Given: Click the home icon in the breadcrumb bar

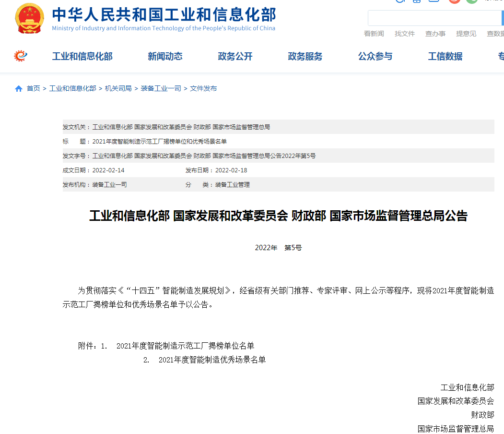Looking at the screenshot, I should pyautogui.click(x=18, y=88).
